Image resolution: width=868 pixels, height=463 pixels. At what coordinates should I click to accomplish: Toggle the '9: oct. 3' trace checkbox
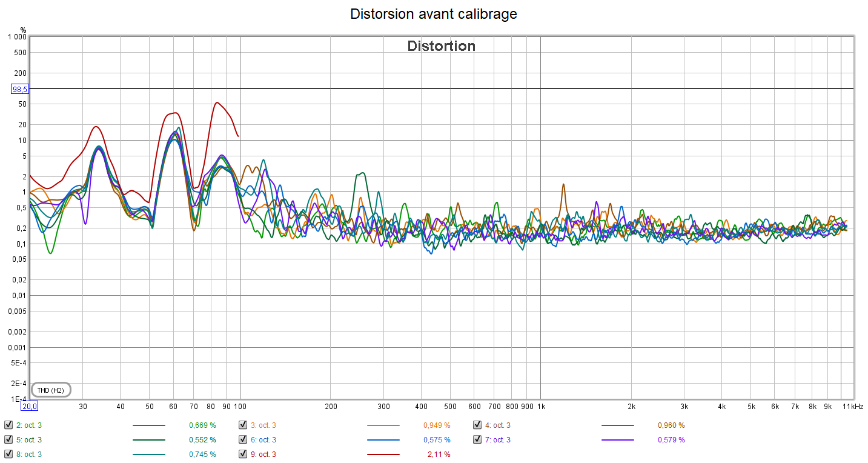(242, 454)
